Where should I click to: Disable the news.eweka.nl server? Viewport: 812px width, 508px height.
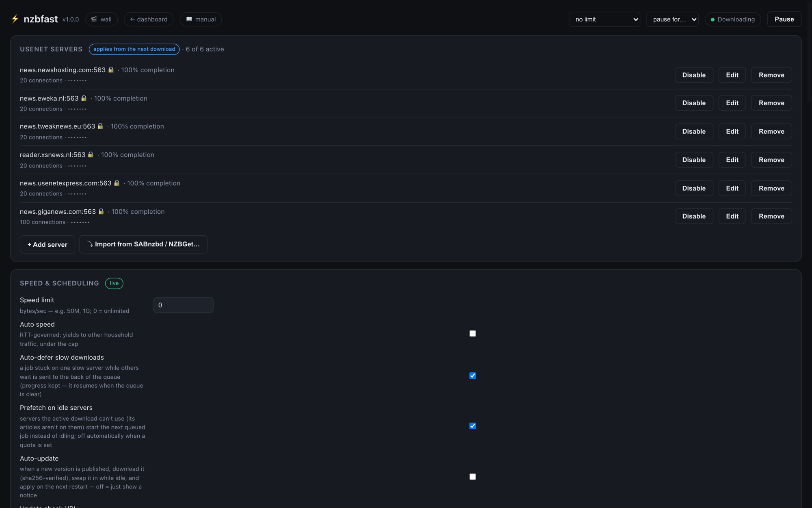[694, 103]
